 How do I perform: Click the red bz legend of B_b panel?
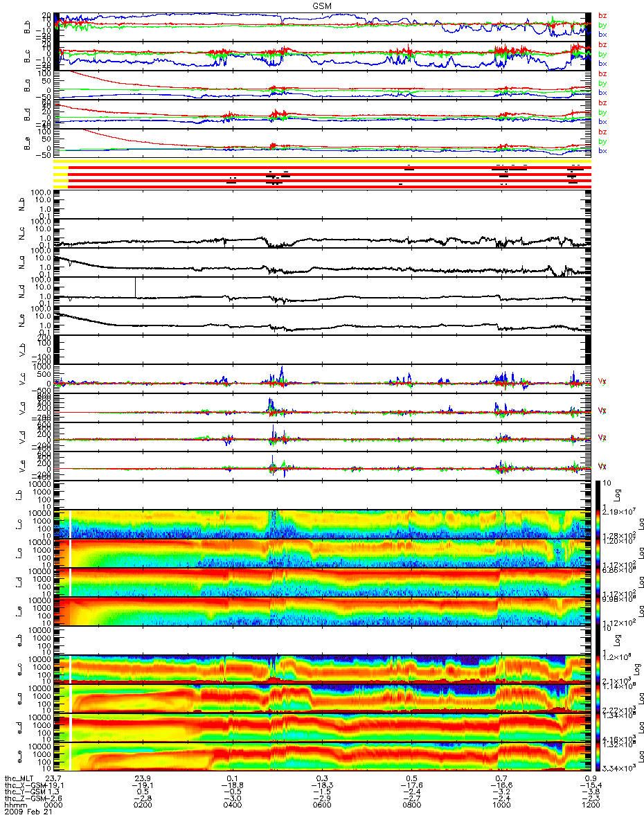coord(602,15)
